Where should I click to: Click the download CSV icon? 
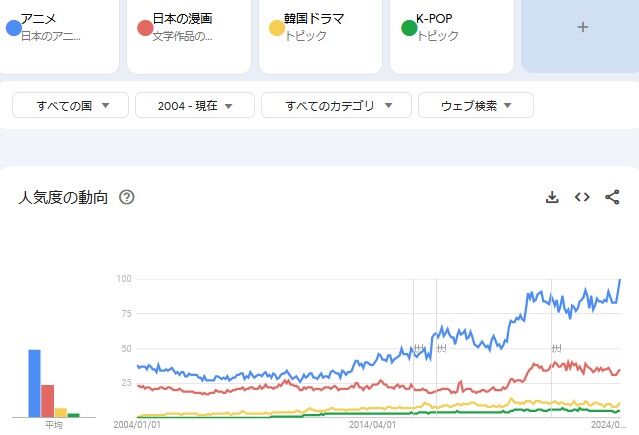click(551, 197)
